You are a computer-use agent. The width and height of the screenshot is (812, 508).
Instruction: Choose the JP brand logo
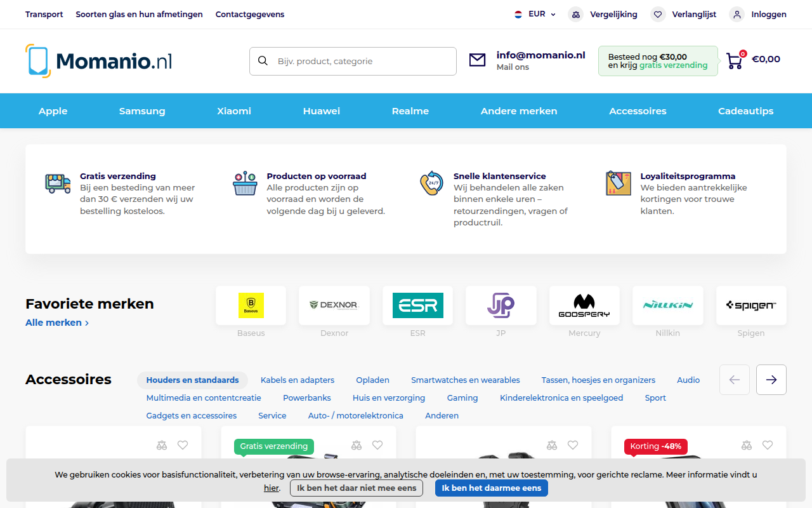pyautogui.click(x=501, y=305)
